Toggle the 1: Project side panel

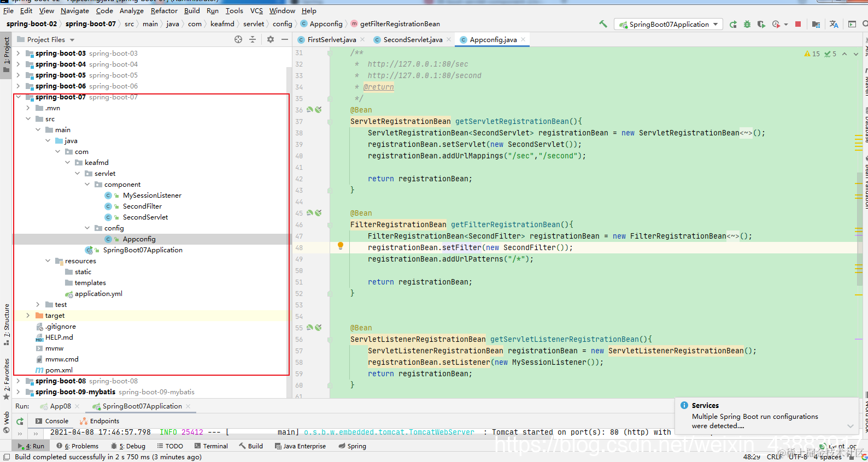point(6,55)
